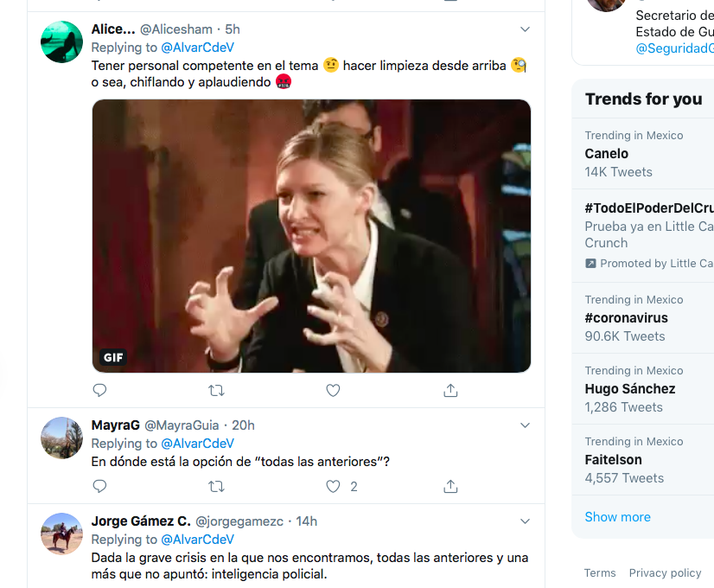The height and width of the screenshot is (588, 714).
Task: Open the Privacy policy footer link
Action: [x=665, y=573]
